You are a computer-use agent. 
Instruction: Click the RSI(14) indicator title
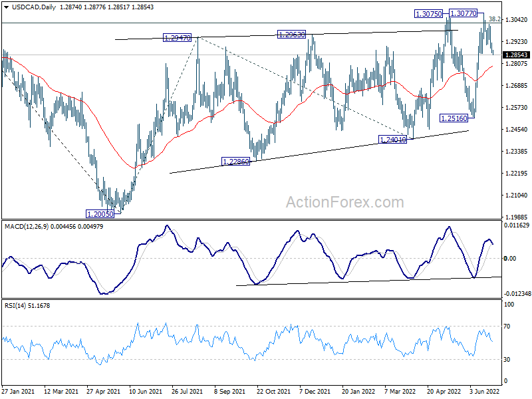15,306
